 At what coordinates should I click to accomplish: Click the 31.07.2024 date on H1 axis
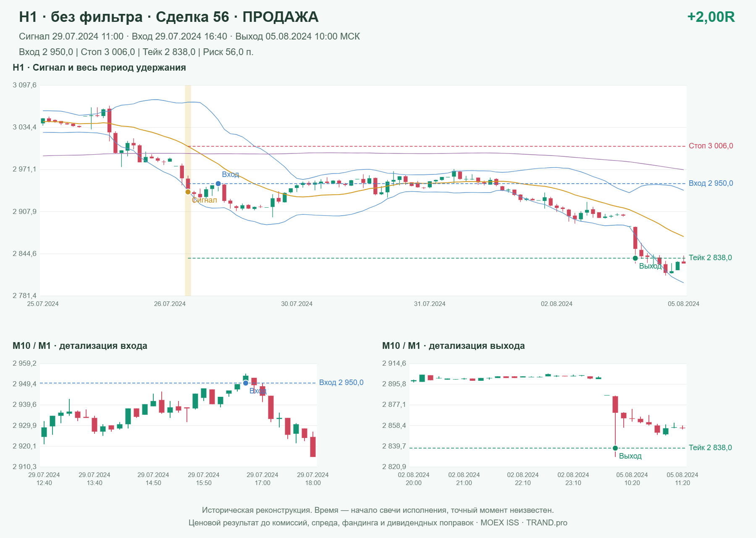(x=430, y=304)
